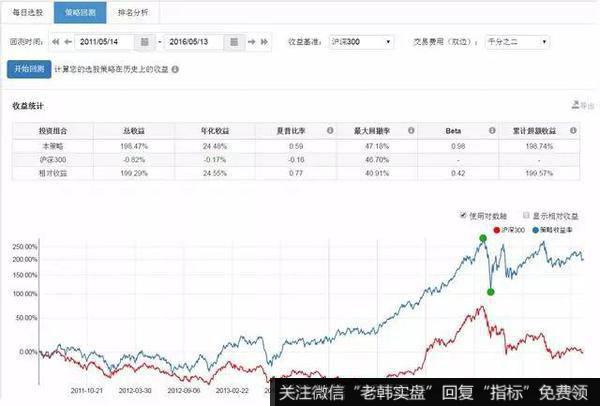Show info icon for 最大回撤率 column
Screen dimensions: 600x406
pos(411,130)
